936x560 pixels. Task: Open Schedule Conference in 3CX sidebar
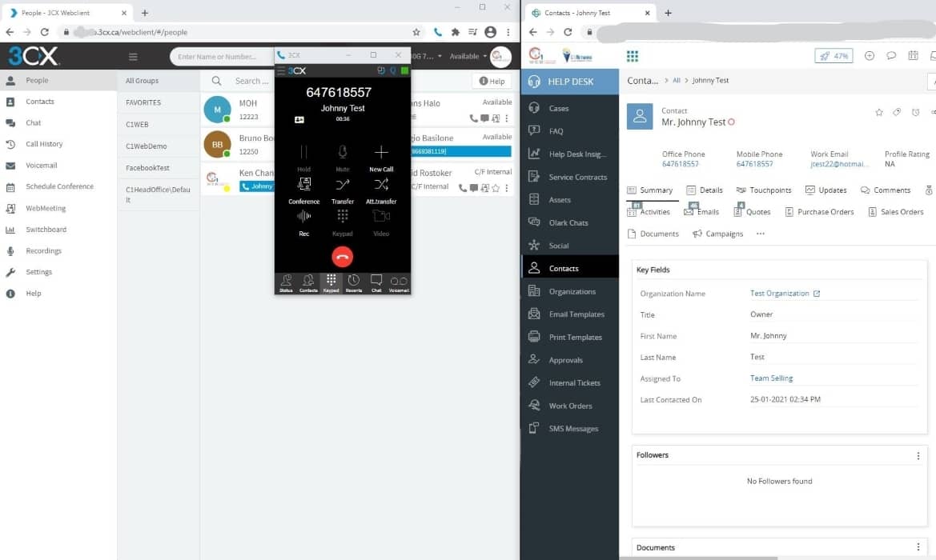[x=58, y=186]
